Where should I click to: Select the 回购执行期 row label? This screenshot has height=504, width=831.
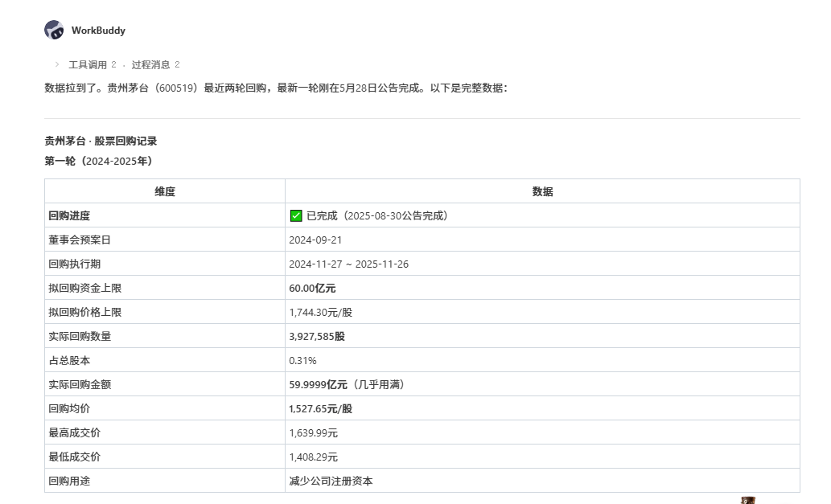point(75,264)
